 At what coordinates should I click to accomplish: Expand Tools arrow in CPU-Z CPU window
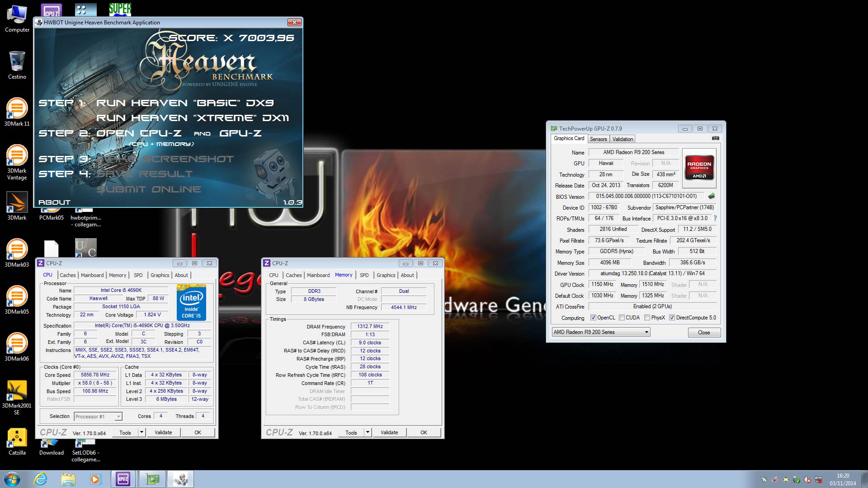(142, 432)
